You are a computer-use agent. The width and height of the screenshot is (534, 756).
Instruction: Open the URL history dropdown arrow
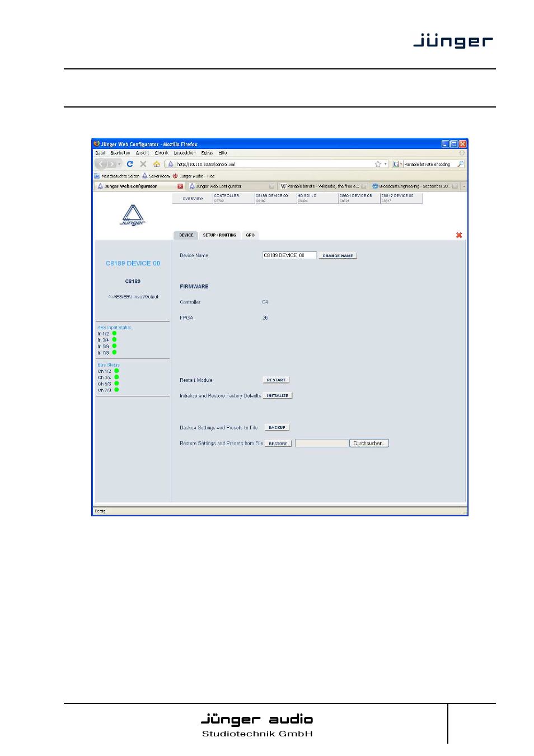(x=386, y=164)
